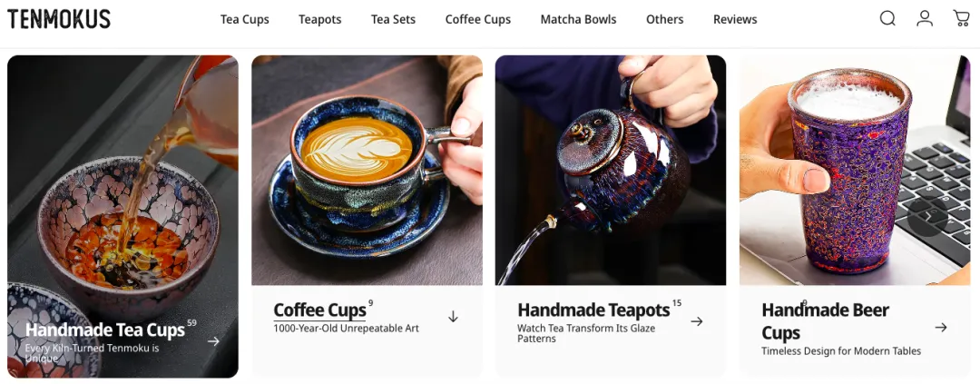This screenshot has height=384, width=980.
Task: Click arrow next to Handmade Beer Cups
Action: [x=941, y=327]
